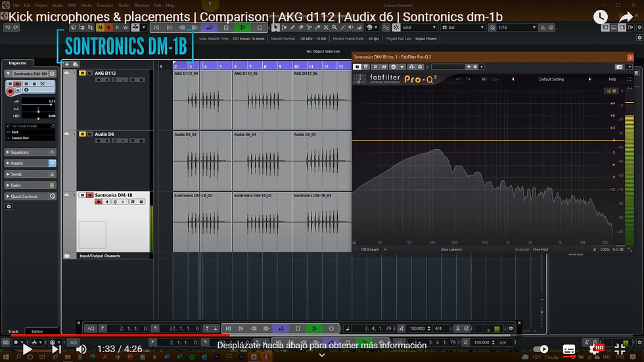
Task: Switch to the Inspector tab
Action: [18, 63]
